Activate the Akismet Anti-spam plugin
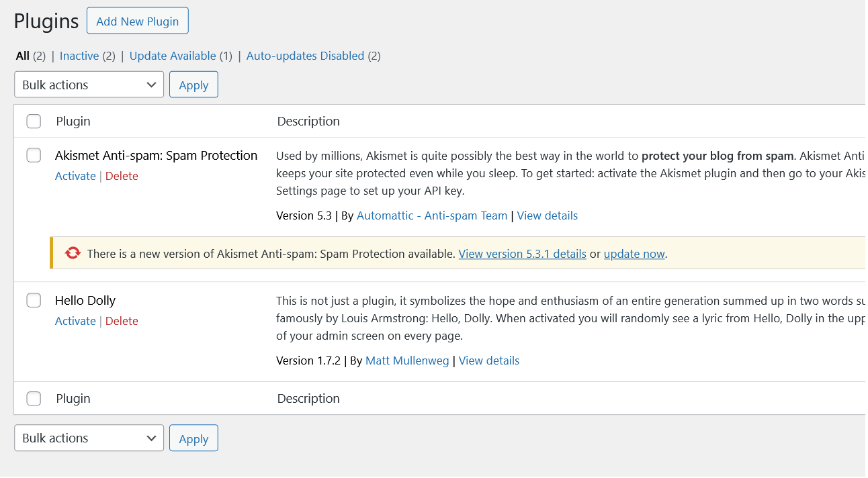The image size is (868, 478). (75, 176)
